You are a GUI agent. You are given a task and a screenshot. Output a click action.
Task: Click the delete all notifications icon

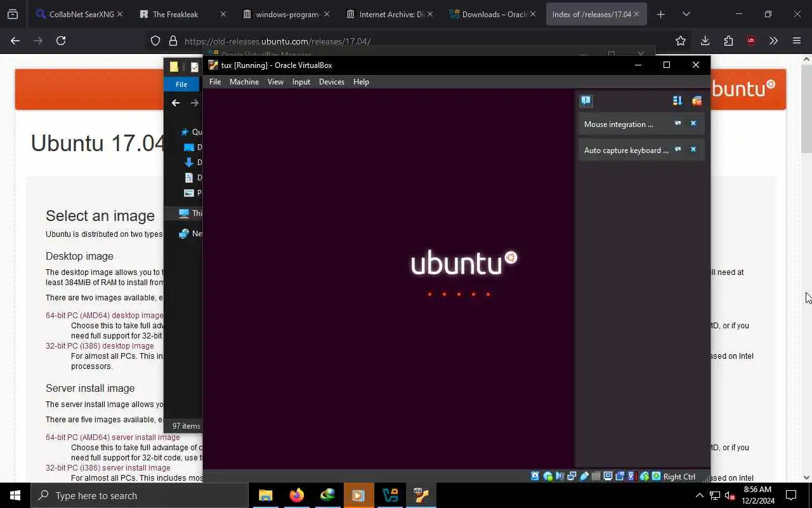(x=697, y=101)
